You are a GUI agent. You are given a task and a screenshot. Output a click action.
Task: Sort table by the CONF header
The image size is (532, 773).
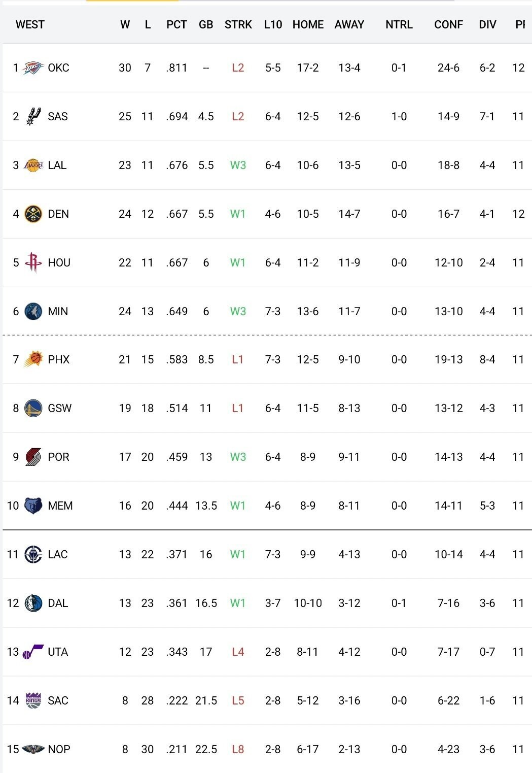click(x=448, y=24)
